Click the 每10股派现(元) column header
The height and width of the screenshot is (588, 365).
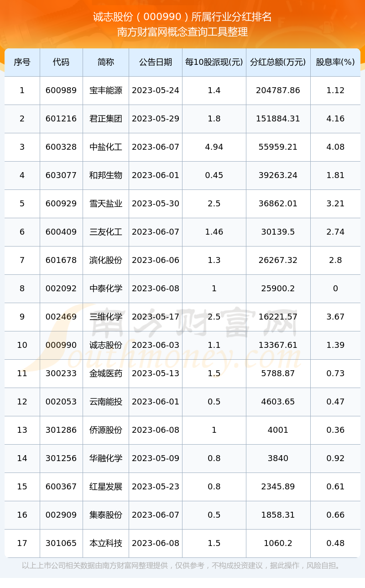pos(214,62)
